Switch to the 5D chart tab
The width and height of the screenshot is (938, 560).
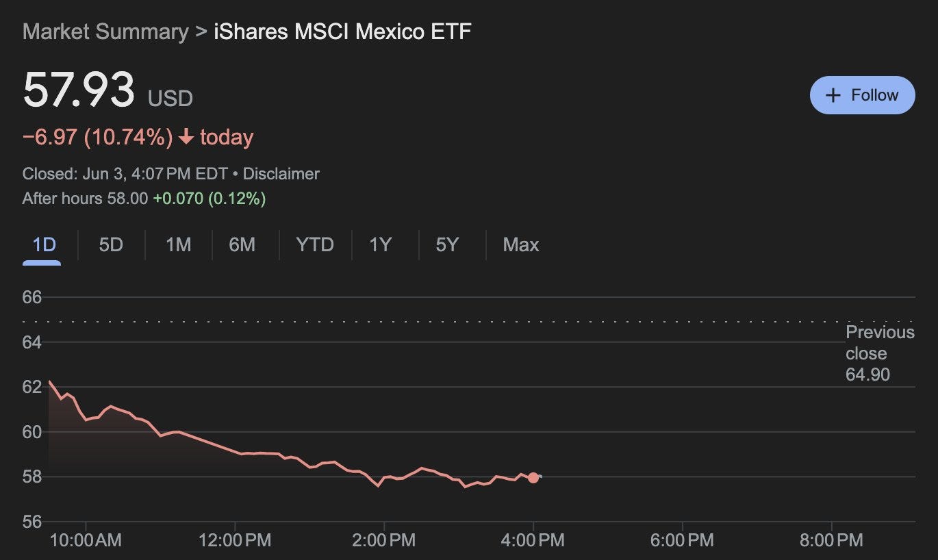(111, 244)
